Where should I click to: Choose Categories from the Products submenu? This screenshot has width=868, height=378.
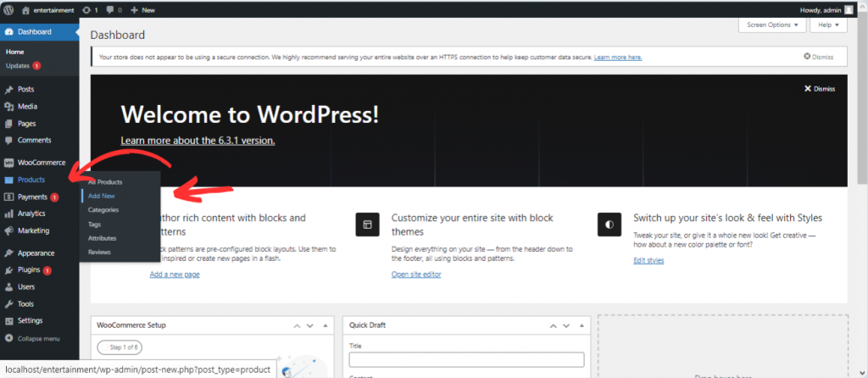coord(103,209)
